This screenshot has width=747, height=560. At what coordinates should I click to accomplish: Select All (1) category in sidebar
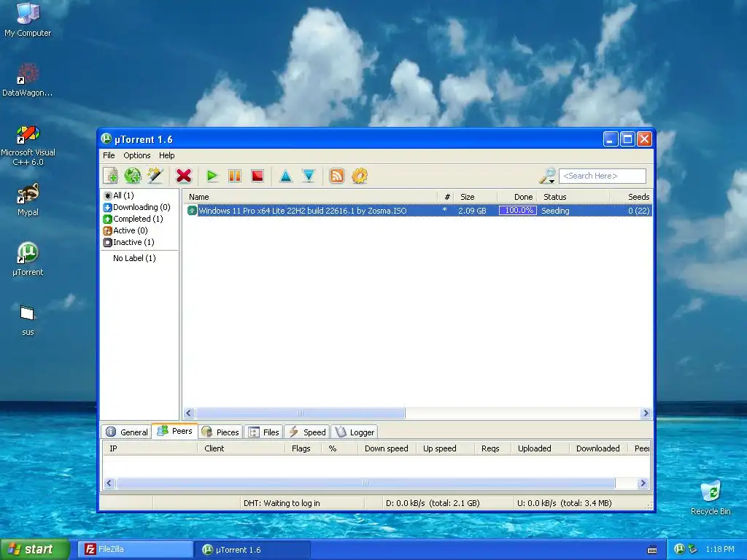pos(119,195)
